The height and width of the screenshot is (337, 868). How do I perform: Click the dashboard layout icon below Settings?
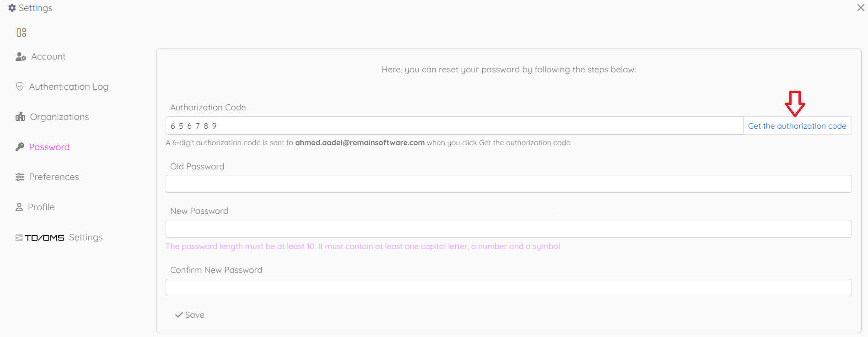21,33
